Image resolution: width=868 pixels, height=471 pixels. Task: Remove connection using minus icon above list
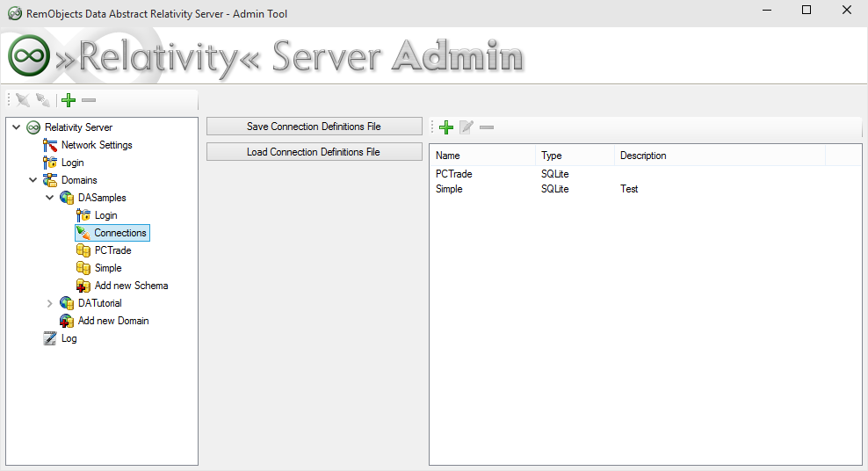pos(487,127)
